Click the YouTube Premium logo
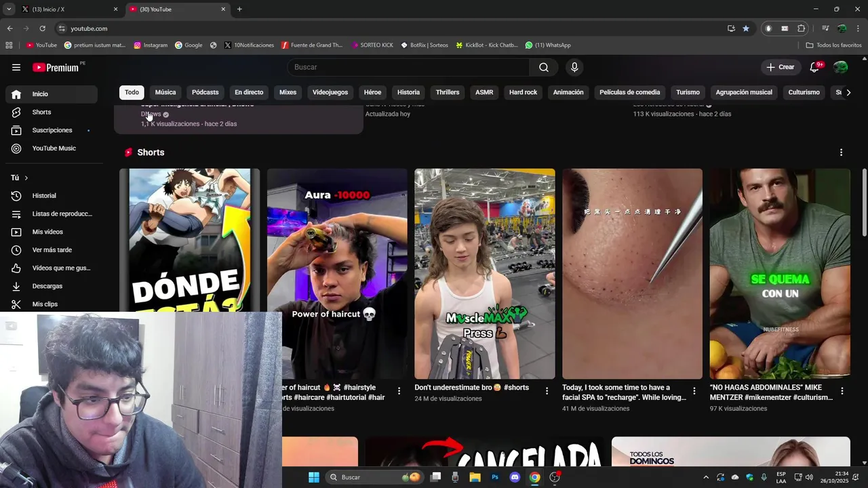Viewport: 868px width, 488px height. pyautogui.click(x=56, y=67)
